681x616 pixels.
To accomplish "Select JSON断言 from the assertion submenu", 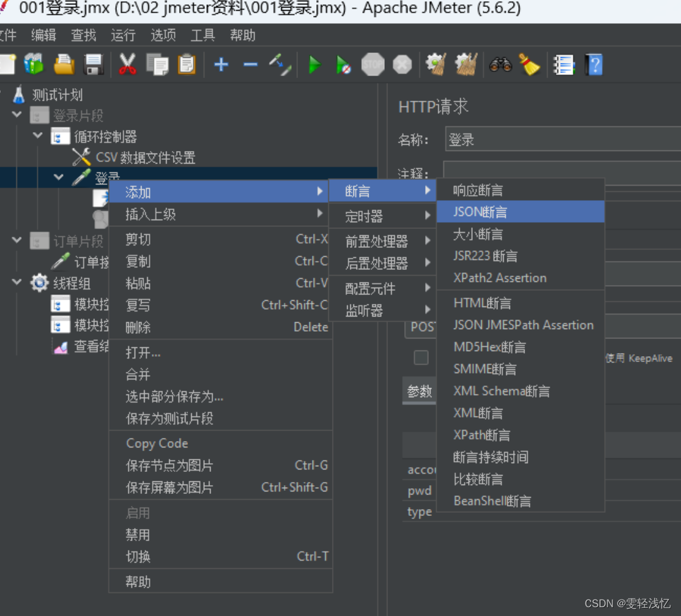I will 482,212.
